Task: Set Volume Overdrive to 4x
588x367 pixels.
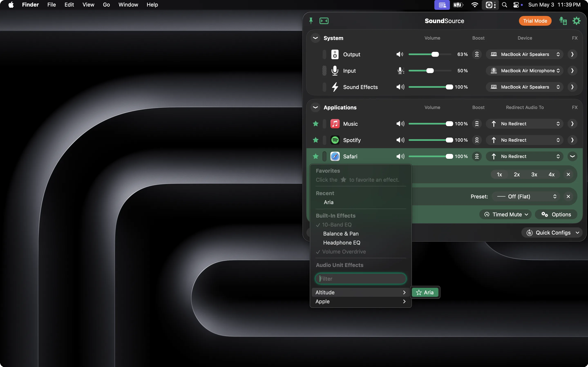Action: click(552, 175)
